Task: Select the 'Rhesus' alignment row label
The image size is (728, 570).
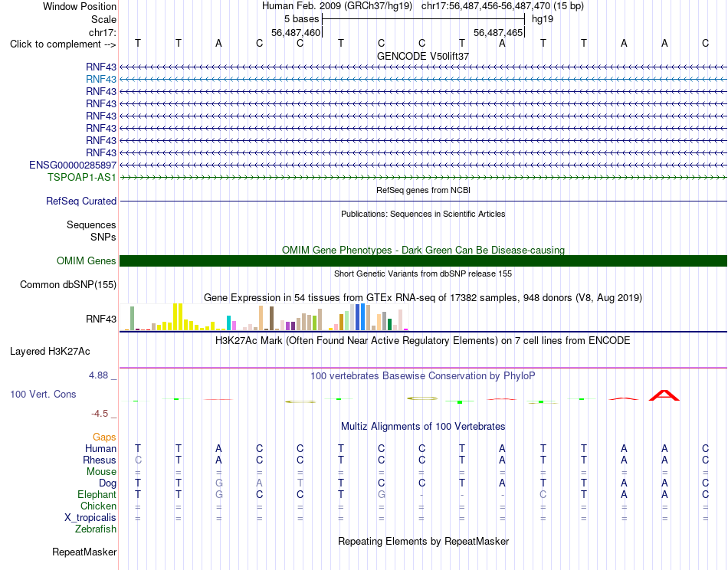Action: coord(100,460)
